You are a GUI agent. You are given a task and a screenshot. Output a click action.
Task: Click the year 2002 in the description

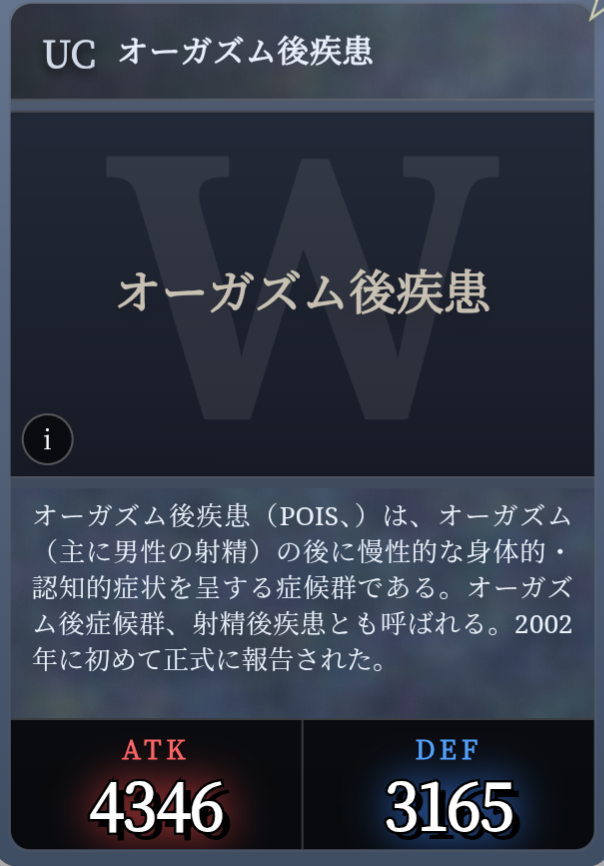click(543, 625)
